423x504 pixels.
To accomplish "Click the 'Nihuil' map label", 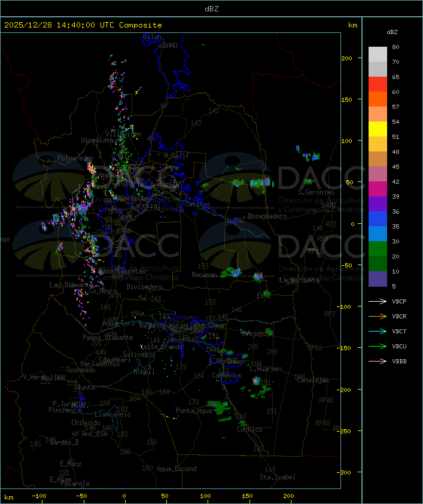I will click(x=144, y=372).
